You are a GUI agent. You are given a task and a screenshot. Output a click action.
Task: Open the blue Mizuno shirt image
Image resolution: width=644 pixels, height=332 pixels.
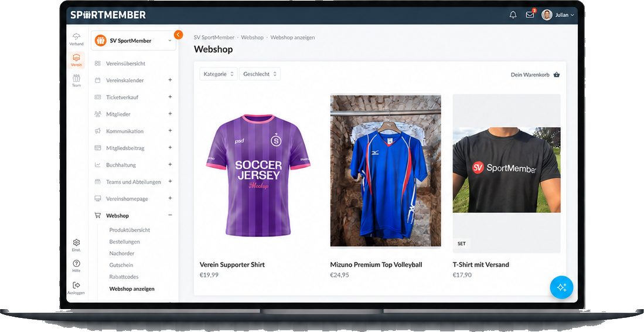[385, 171]
